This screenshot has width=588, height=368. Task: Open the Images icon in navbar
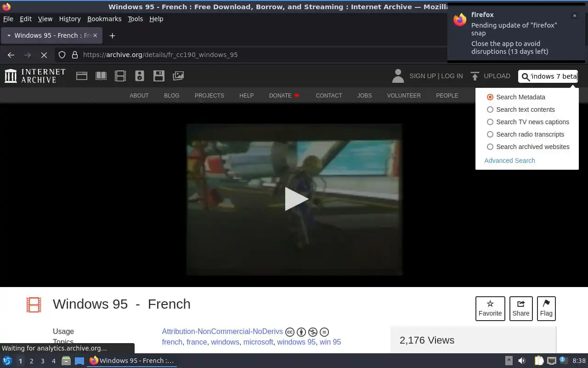coord(178,76)
